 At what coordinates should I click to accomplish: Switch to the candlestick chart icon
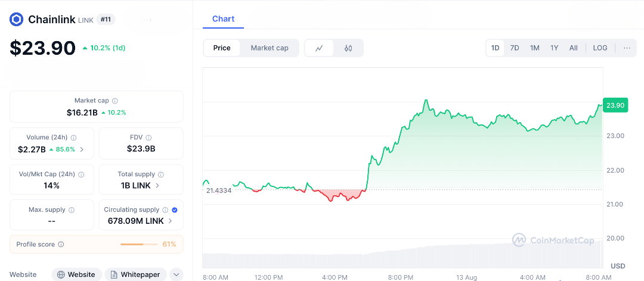tap(348, 48)
